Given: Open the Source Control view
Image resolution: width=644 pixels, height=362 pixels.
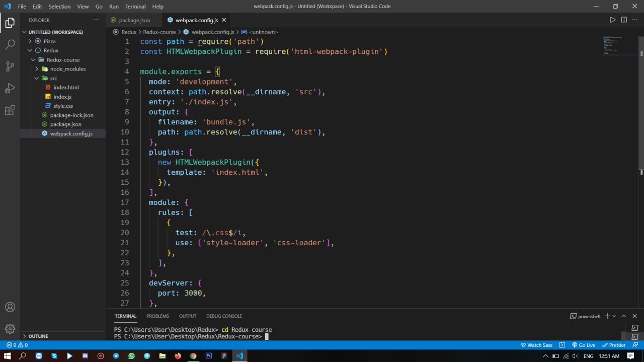Looking at the screenshot, I should pyautogui.click(x=10, y=66).
